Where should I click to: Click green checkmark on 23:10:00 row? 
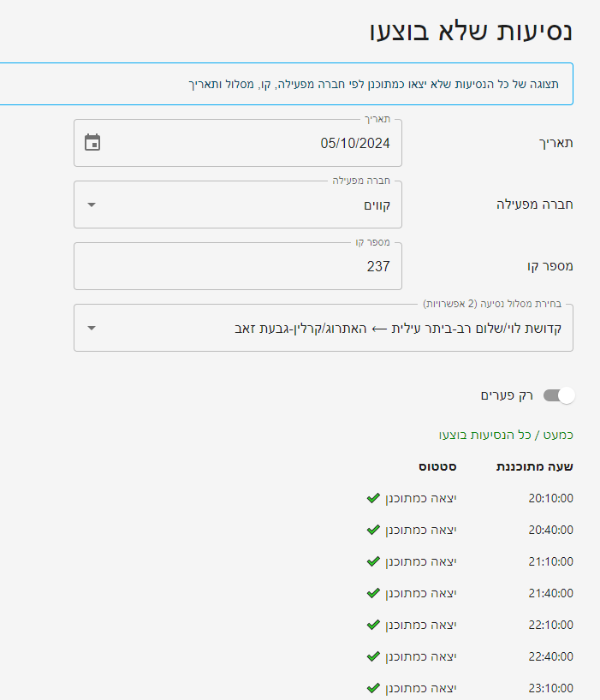click(372, 688)
